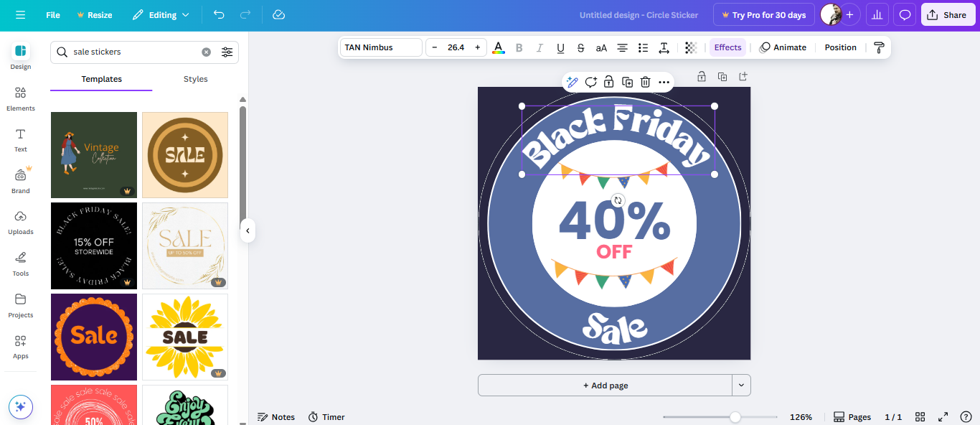This screenshot has width=980, height=425.
Task: Copy style with paint roller icon
Action: pos(879,47)
